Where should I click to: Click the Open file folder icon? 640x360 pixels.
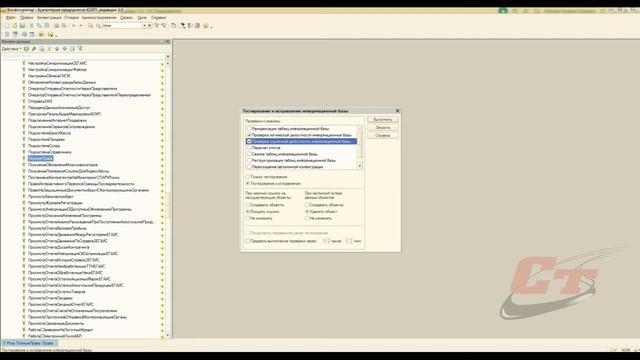click(14, 26)
